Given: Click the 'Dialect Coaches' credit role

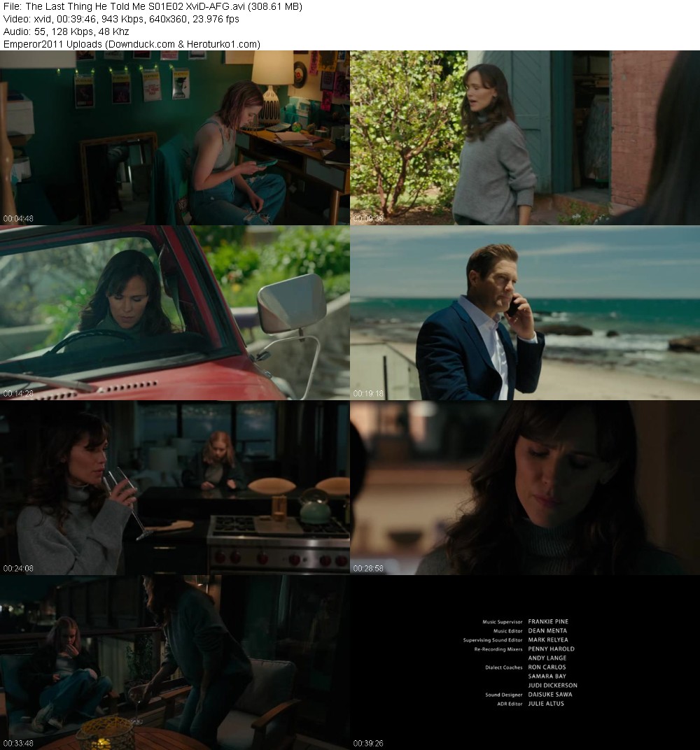Looking at the screenshot, I should [504, 667].
